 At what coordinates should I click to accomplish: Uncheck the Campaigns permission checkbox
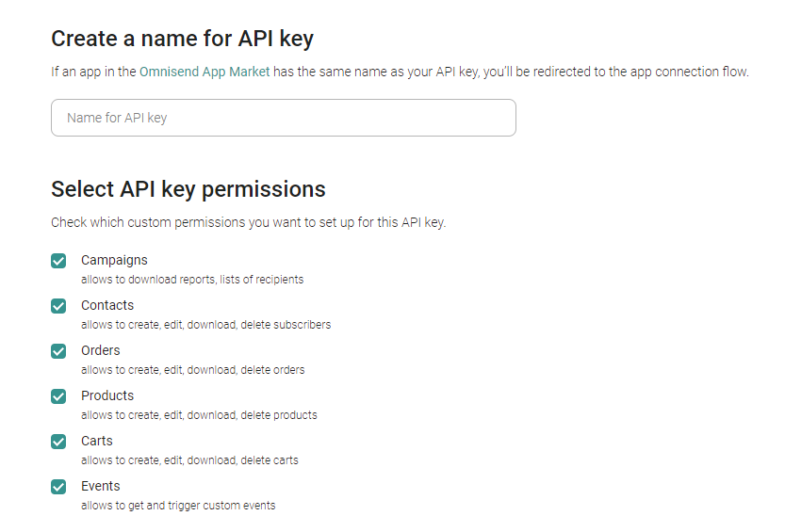pos(58,261)
